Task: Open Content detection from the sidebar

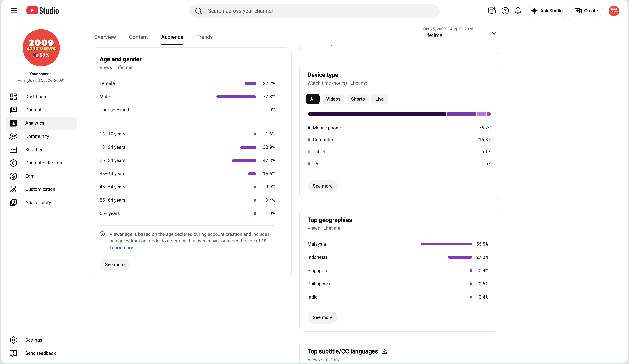Action: pos(41,163)
